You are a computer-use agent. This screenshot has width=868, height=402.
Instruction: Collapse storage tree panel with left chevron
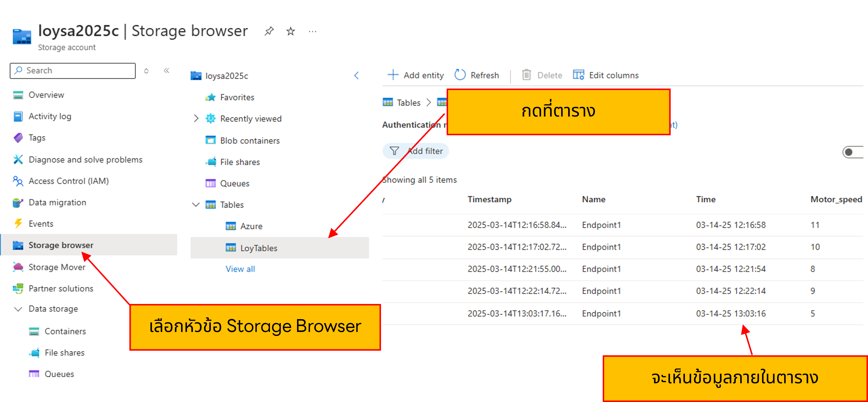(357, 76)
